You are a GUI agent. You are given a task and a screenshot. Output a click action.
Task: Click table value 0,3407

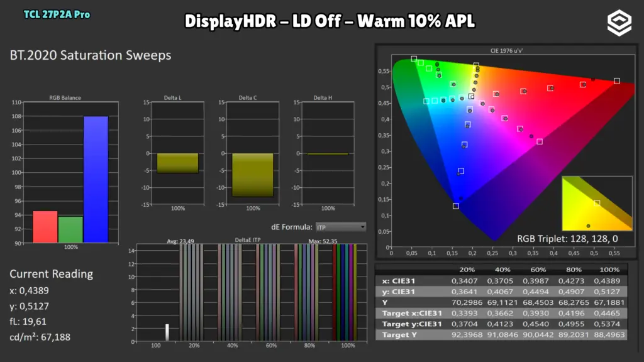[x=465, y=281]
